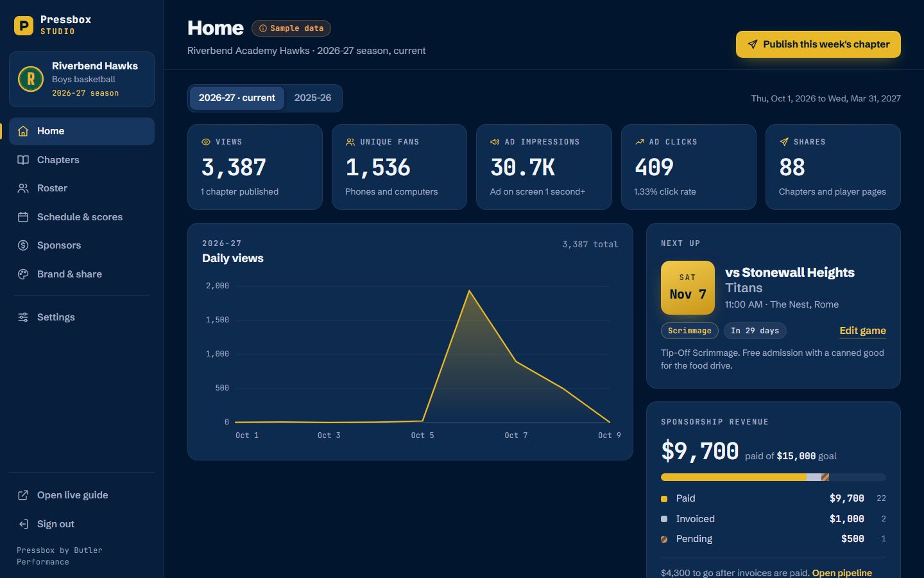
Task: Click the Sample data badge
Action: click(291, 28)
